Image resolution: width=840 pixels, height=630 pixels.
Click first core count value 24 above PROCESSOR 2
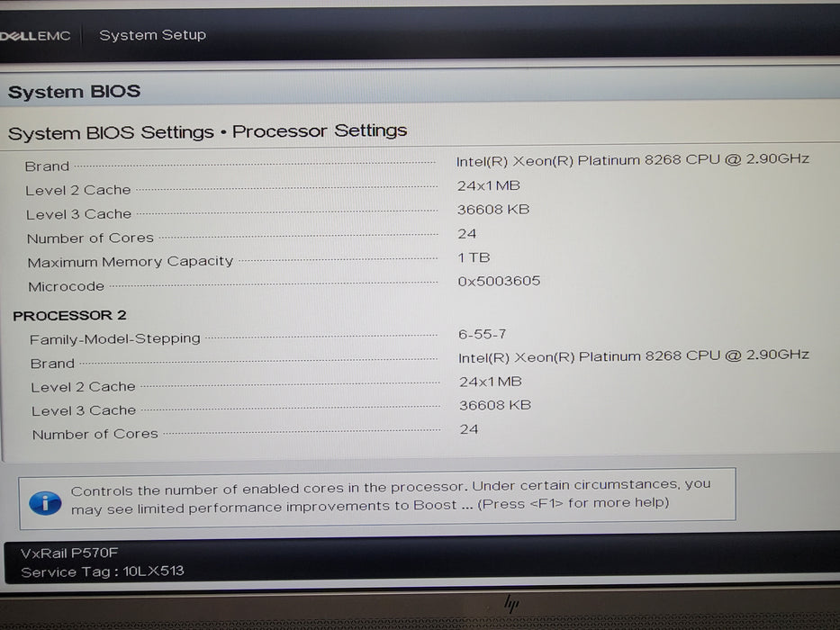click(467, 234)
